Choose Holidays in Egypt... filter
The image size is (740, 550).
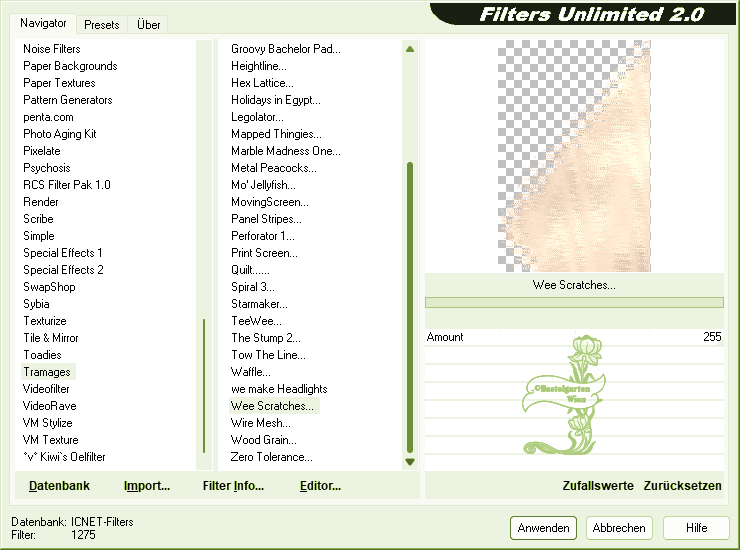[276, 100]
